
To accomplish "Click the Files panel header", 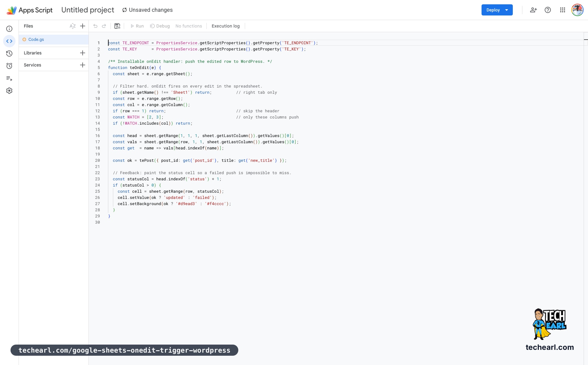I will click(x=28, y=26).
